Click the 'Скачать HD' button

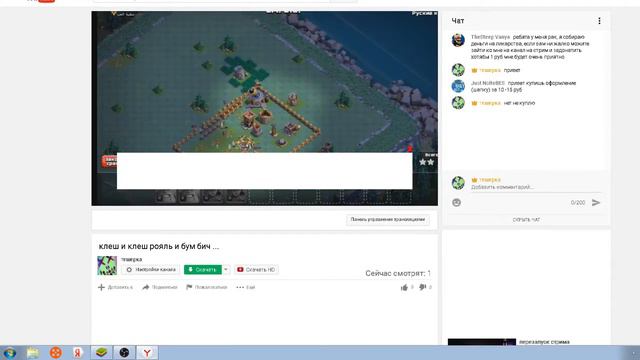(256, 270)
